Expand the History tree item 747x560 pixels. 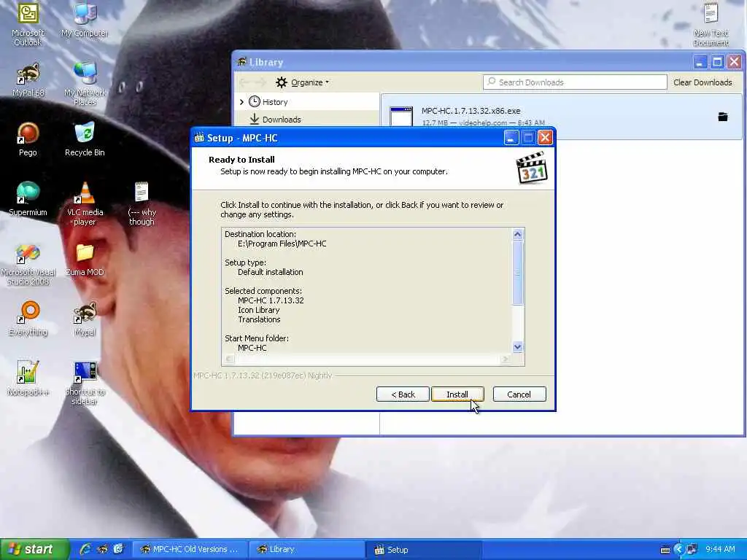(241, 102)
